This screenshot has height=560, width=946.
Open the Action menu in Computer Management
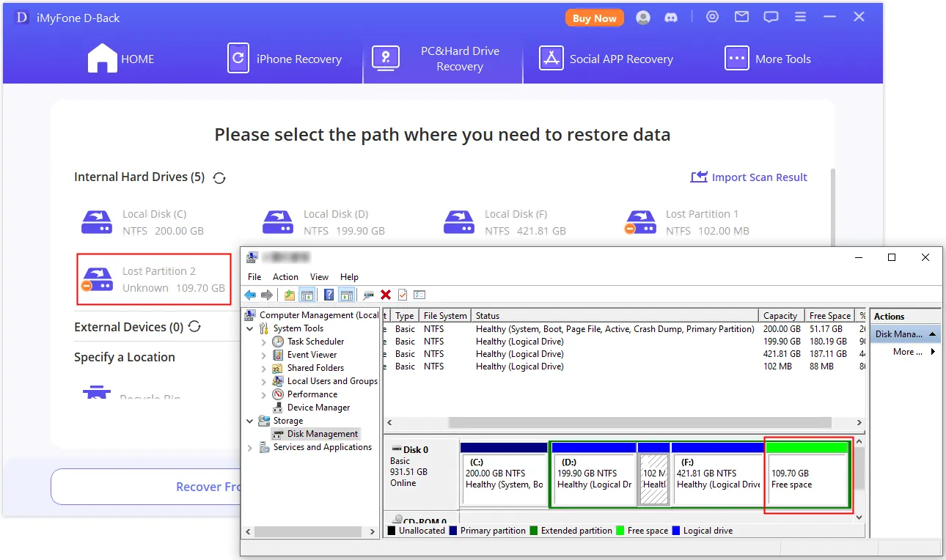coord(285,277)
